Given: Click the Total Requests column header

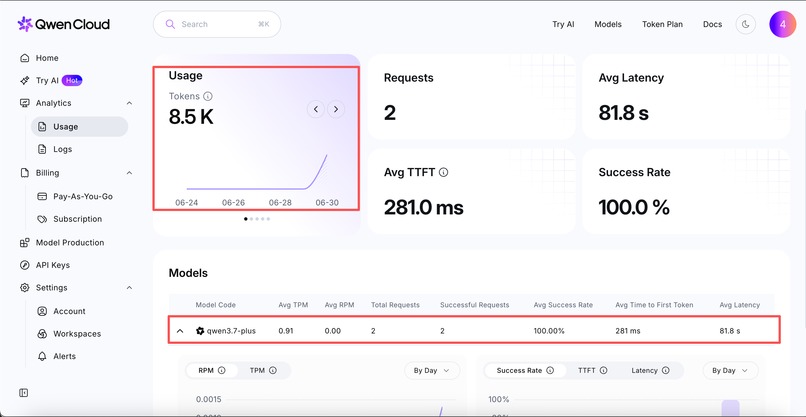Looking at the screenshot, I should (x=395, y=305).
